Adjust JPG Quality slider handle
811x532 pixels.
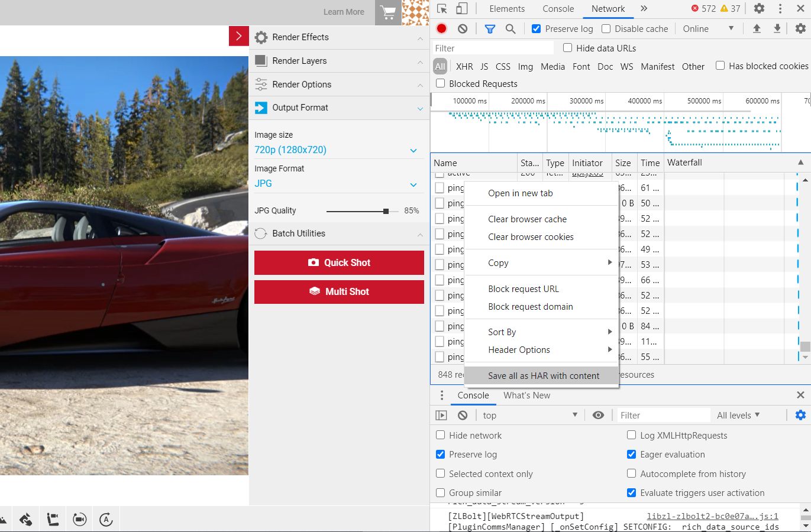pos(386,211)
